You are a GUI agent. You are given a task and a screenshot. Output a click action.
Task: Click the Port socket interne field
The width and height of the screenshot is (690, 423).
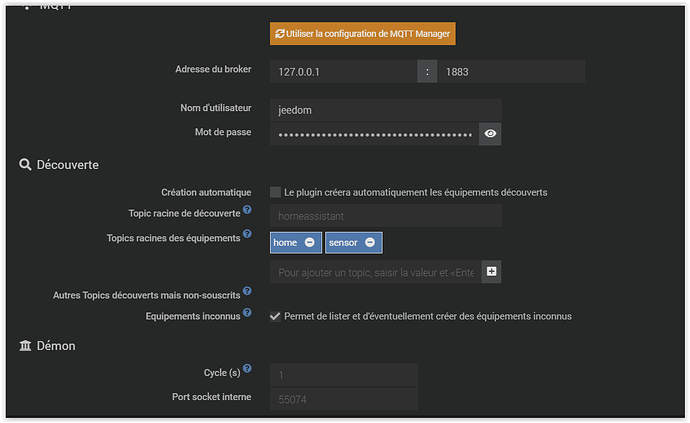(343, 400)
